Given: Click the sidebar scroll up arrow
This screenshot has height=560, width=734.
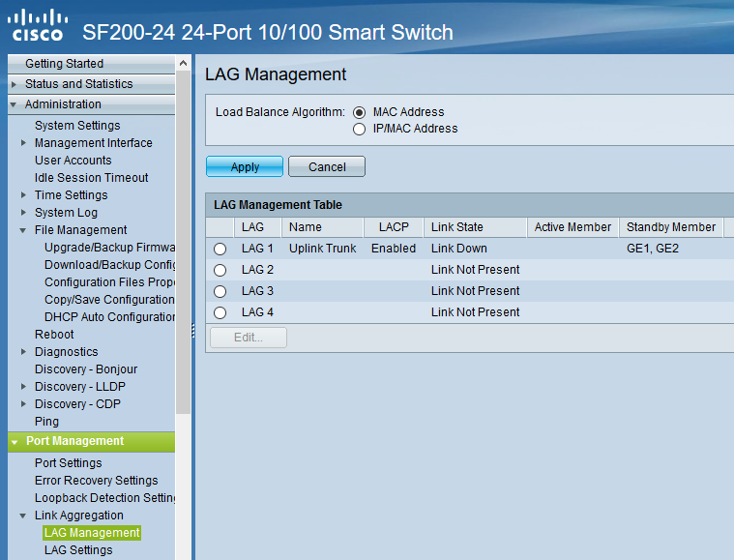Looking at the screenshot, I should (183, 63).
